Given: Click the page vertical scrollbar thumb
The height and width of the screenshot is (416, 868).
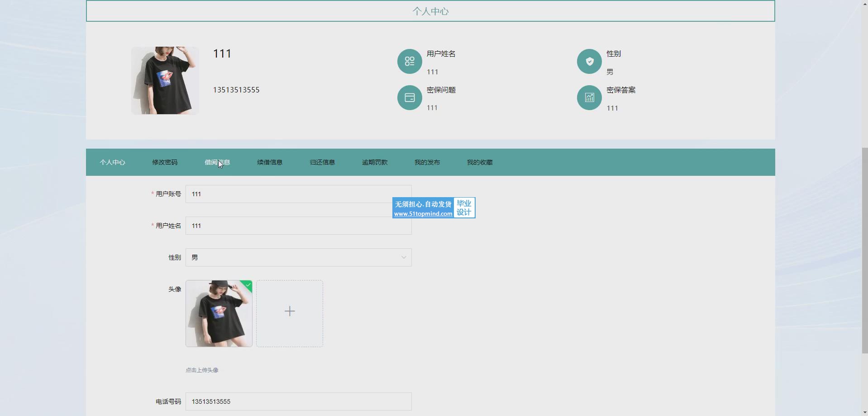Looking at the screenshot, I should pyautogui.click(x=864, y=251).
